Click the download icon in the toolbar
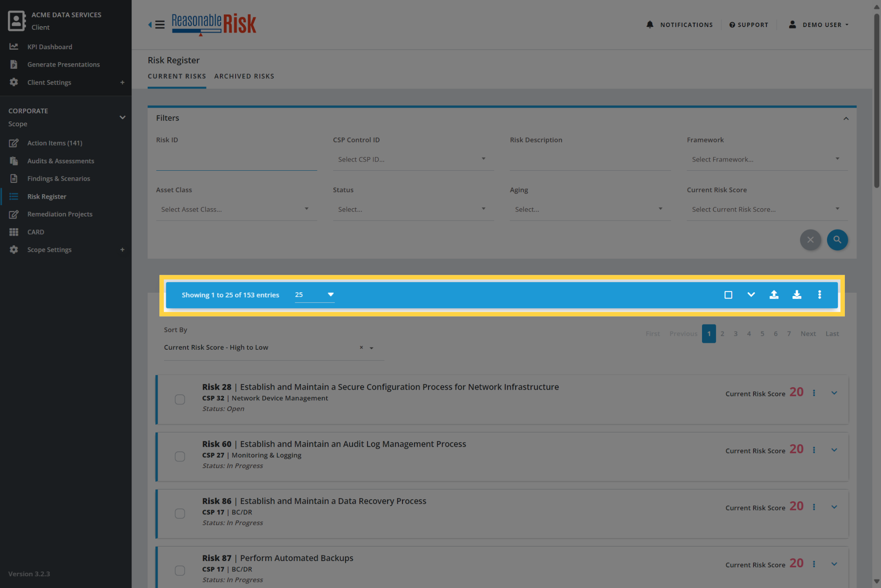Screen dimensions: 881x588 click(797, 295)
